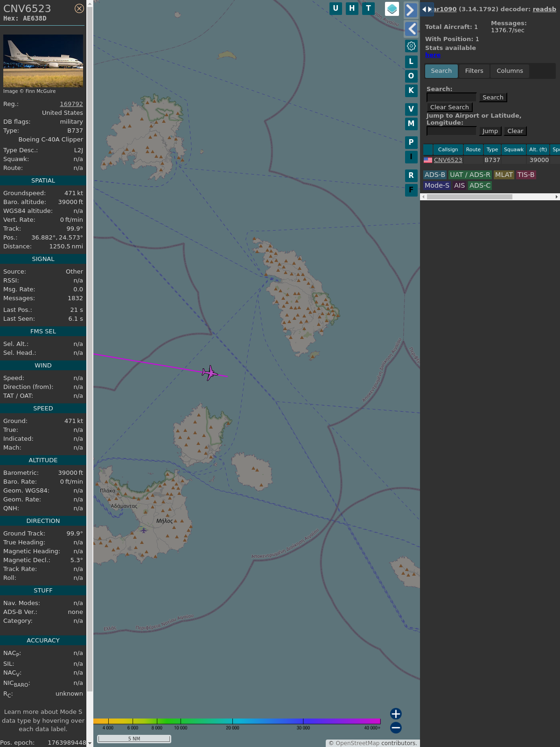The height and width of the screenshot is (747, 560).
Task: Click the Clear Search button
Action: point(449,107)
